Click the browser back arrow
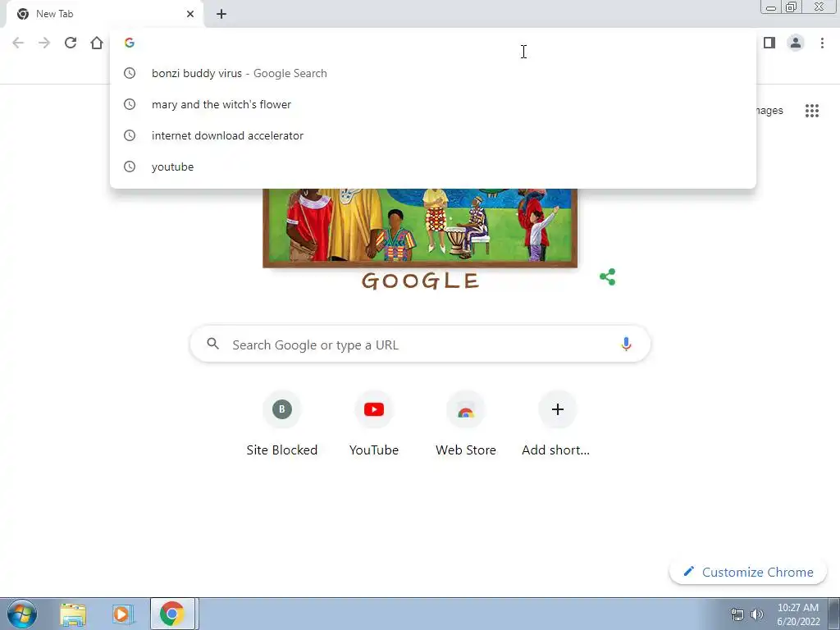The height and width of the screenshot is (630, 840). [18, 43]
